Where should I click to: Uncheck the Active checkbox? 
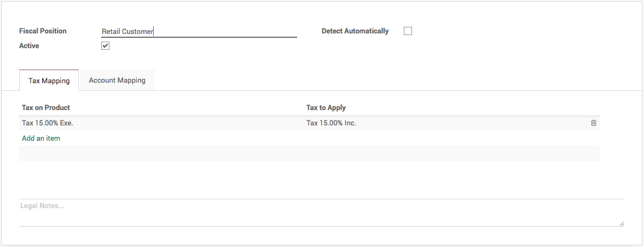point(106,46)
